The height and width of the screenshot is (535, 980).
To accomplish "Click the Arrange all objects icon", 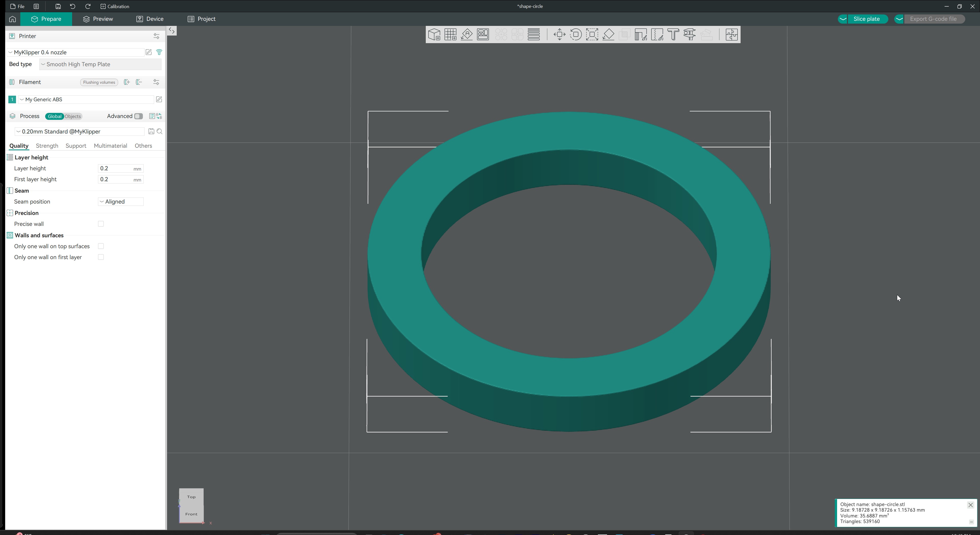I will point(483,35).
